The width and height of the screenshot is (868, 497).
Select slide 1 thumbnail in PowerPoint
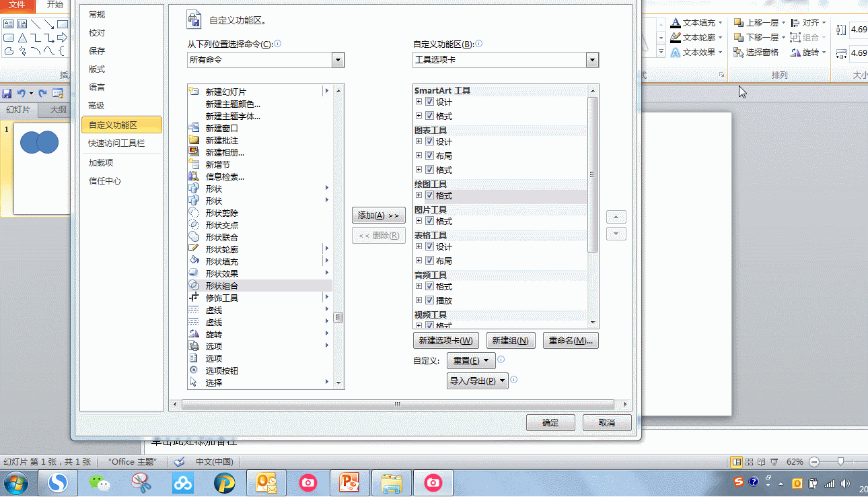[42, 168]
